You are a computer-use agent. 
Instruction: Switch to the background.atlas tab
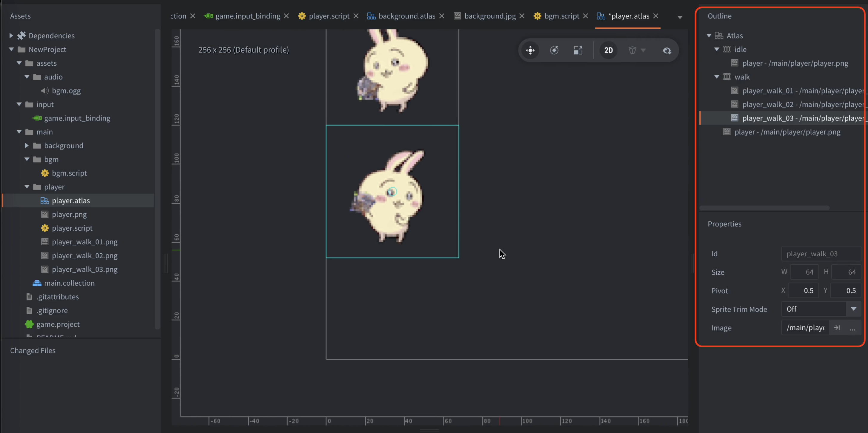pyautogui.click(x=401, y=16)
